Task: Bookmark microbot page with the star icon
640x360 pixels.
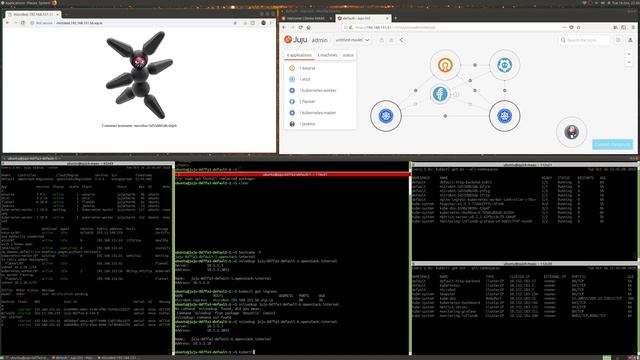Action: (x=235, y=23)
